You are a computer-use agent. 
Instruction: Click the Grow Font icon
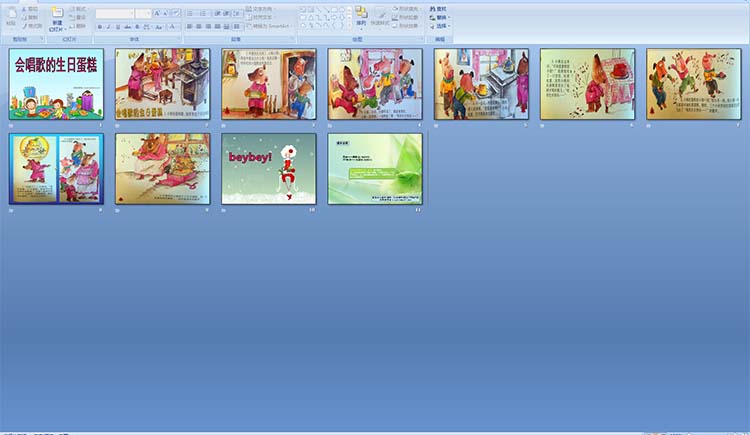pyautogui.click(x=157, y=13)
